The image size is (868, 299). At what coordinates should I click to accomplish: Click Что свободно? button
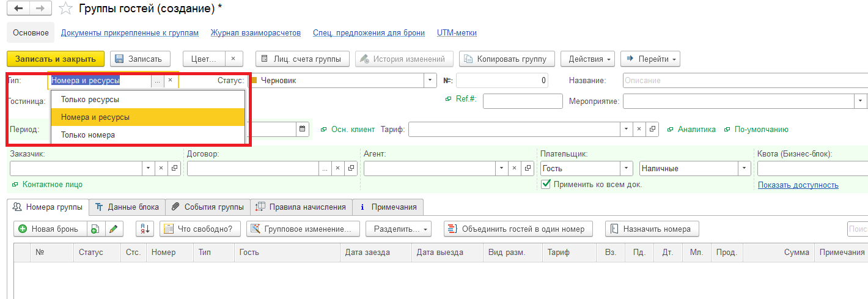(200, 229)
